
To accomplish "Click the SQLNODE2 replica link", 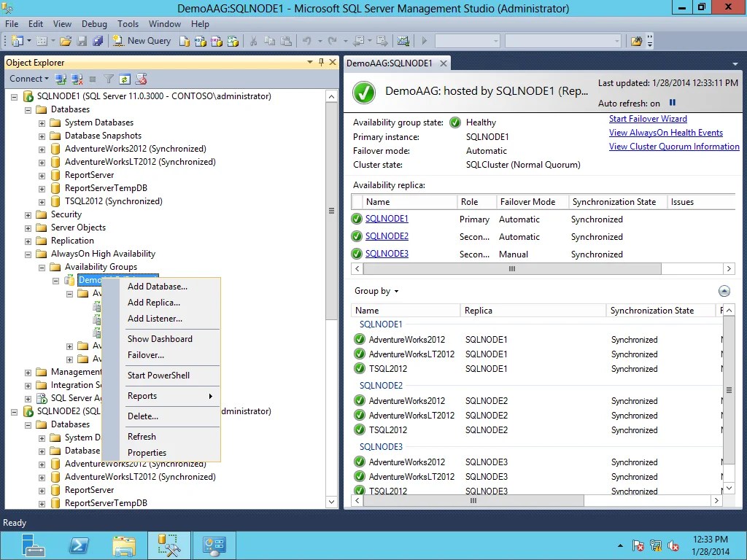I will 387,236.
